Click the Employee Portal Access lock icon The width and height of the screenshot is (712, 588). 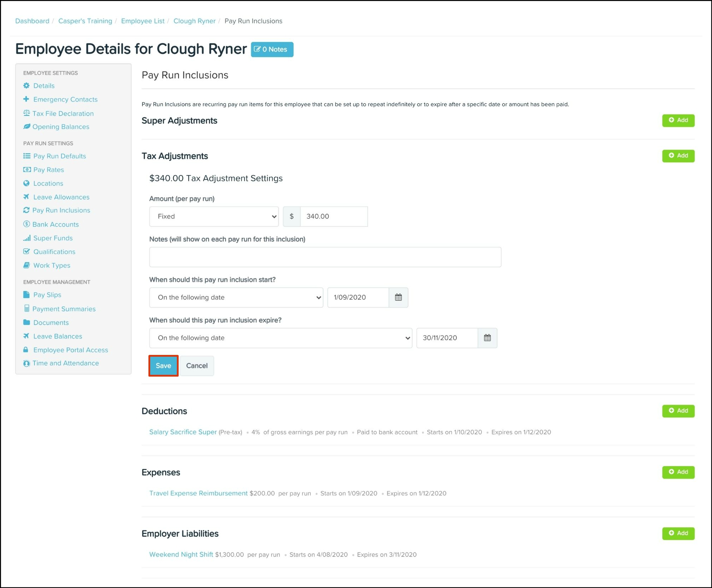pos(26,350)
